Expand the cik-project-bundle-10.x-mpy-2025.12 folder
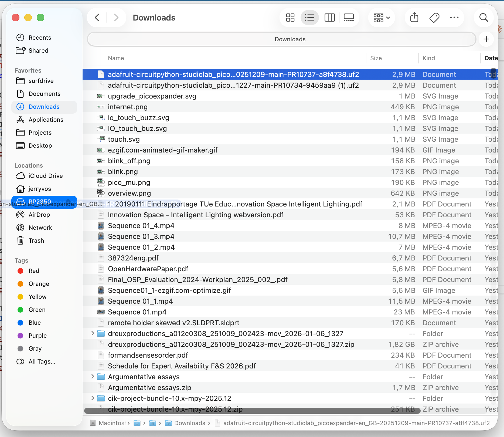504x437 pixels. pos(93,398)
